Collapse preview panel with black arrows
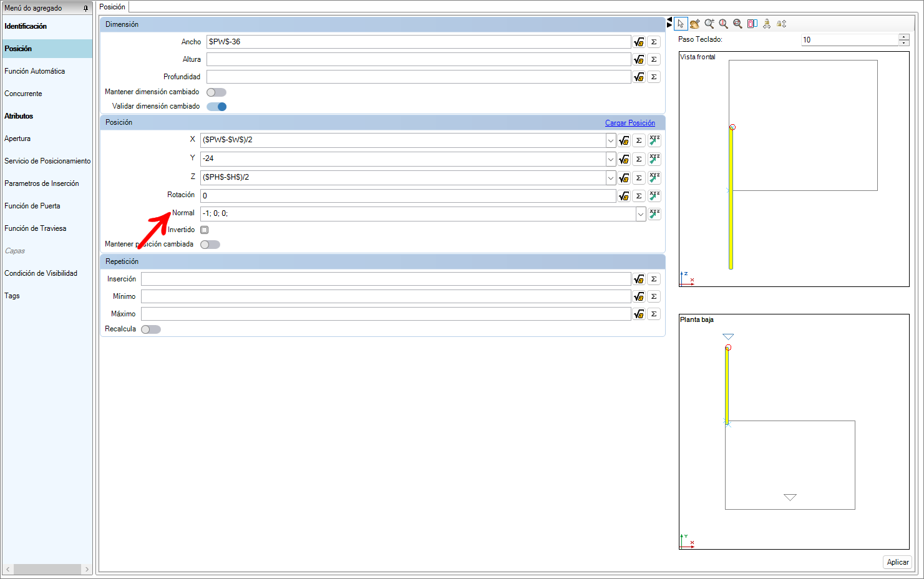Viewport: 924px width, 579px height. coord(669,22)
